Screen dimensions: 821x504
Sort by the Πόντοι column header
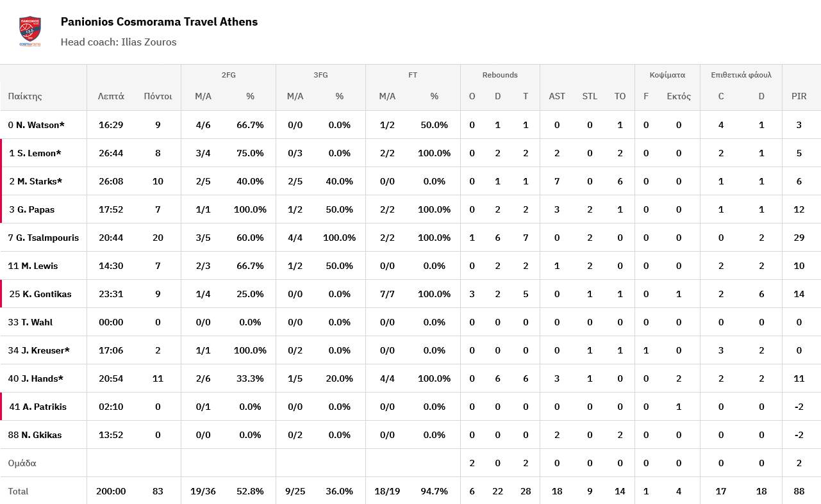158,96
